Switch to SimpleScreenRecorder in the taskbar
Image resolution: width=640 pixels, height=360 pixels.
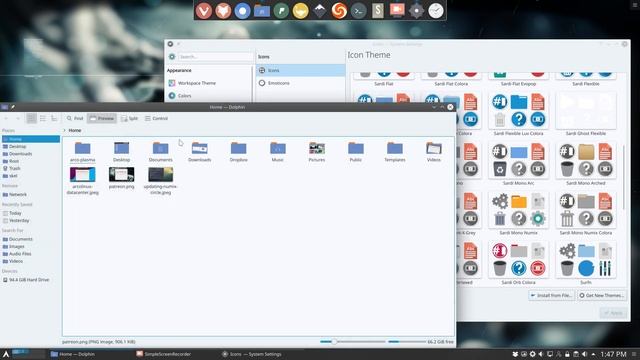[164, 354]
